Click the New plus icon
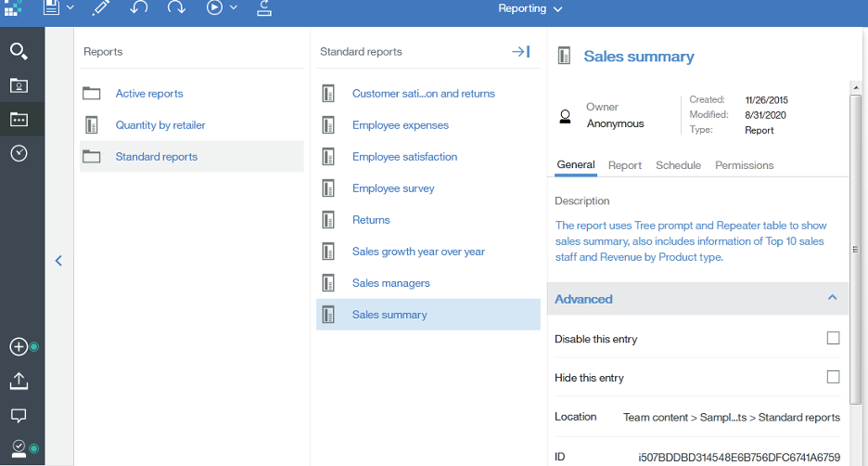The image size is (868, 466). [19, 347]
